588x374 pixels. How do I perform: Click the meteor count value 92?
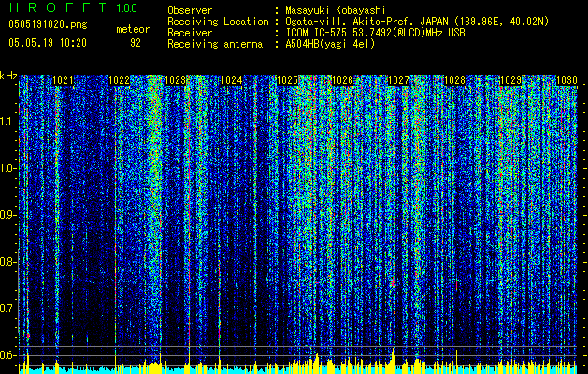(x=136, y=43)
